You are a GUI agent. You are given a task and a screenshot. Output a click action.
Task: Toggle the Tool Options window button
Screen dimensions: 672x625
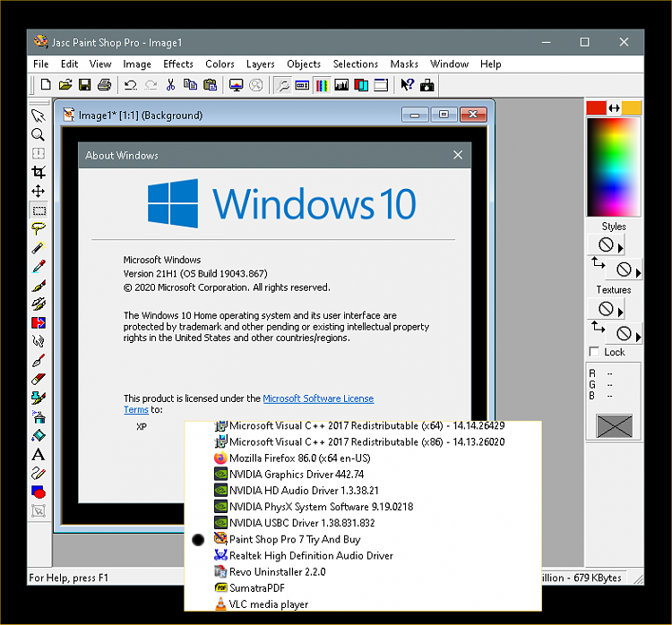coord(302,85)
